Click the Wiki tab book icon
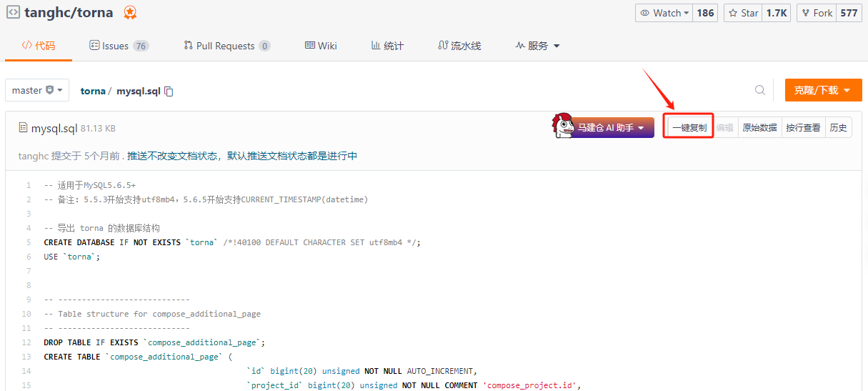The height and width of the screenshot is (391, 868). point(310,45)
